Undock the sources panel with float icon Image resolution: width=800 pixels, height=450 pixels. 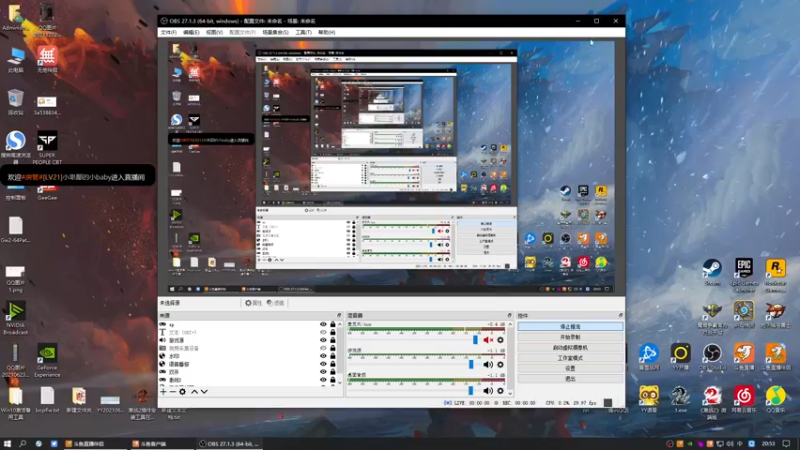339,315
